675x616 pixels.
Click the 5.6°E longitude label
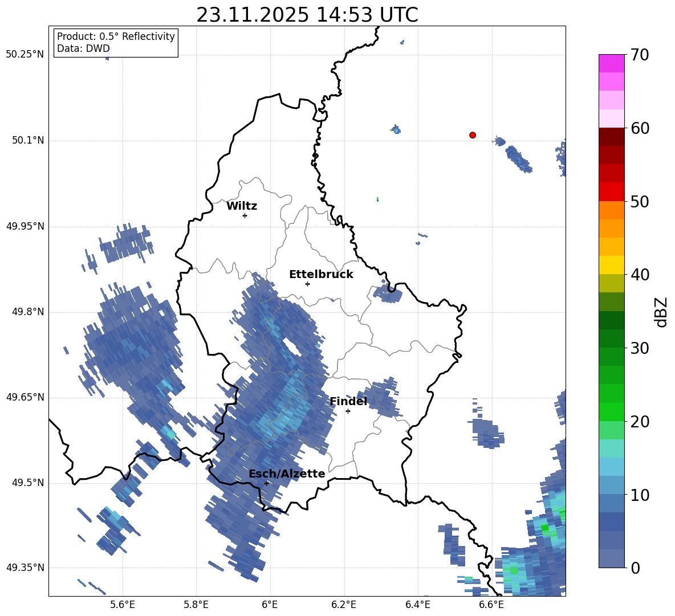click(123, 605)
